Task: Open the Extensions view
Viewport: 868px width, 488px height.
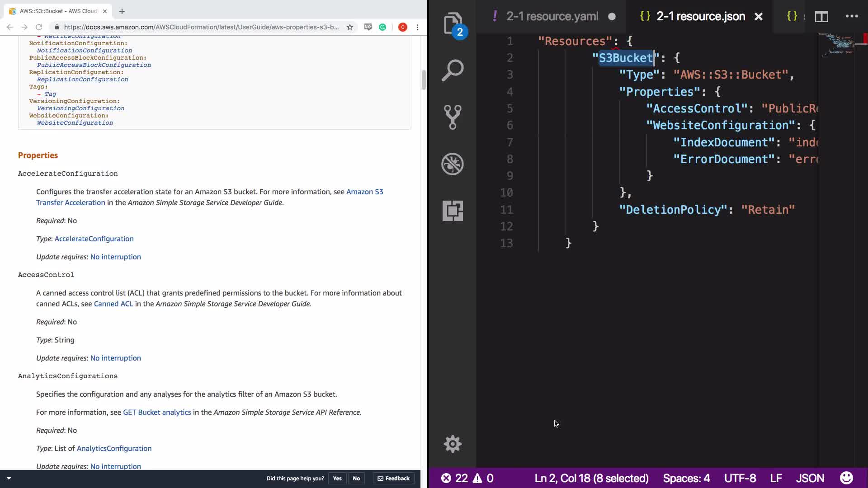Action: (x=453, y=211)
